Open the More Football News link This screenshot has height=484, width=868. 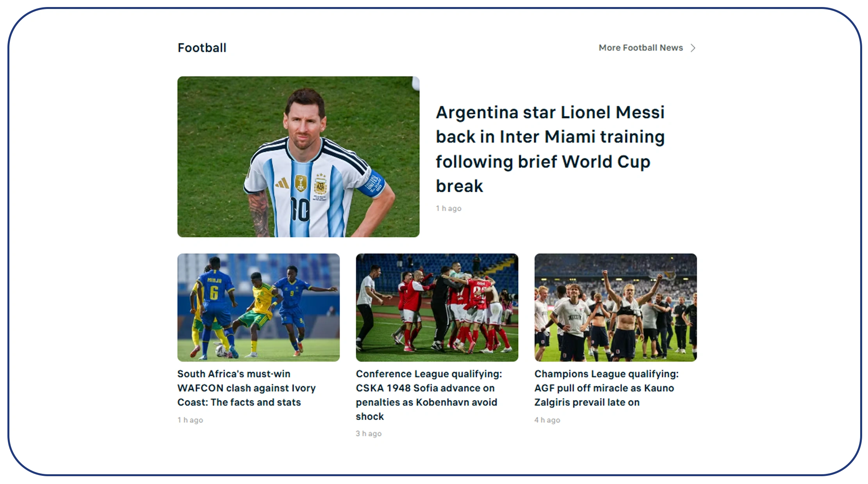click(x=641, y=48)
